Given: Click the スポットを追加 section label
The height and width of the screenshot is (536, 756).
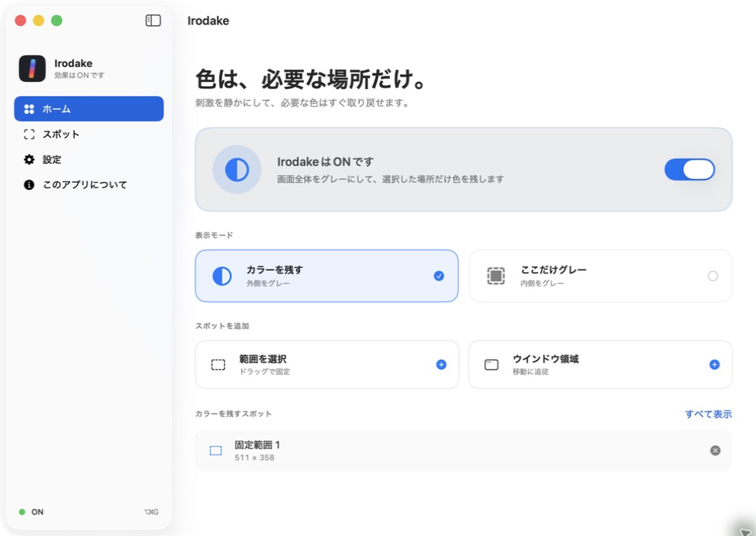Looking at the screenshot, I should 222,326.
